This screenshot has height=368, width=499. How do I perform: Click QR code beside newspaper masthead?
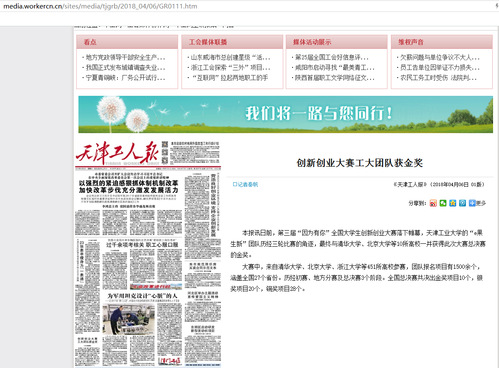point(165,152)
